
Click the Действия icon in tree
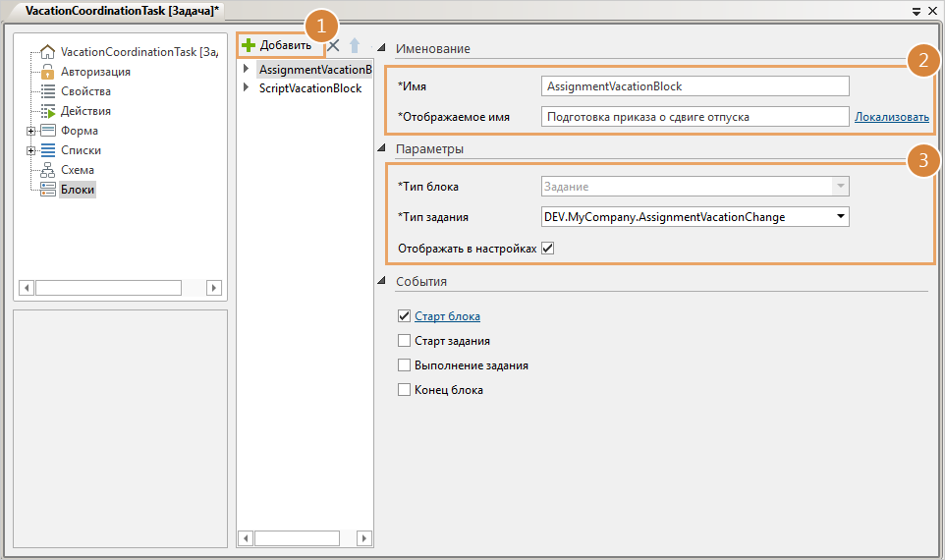(47, 111)
